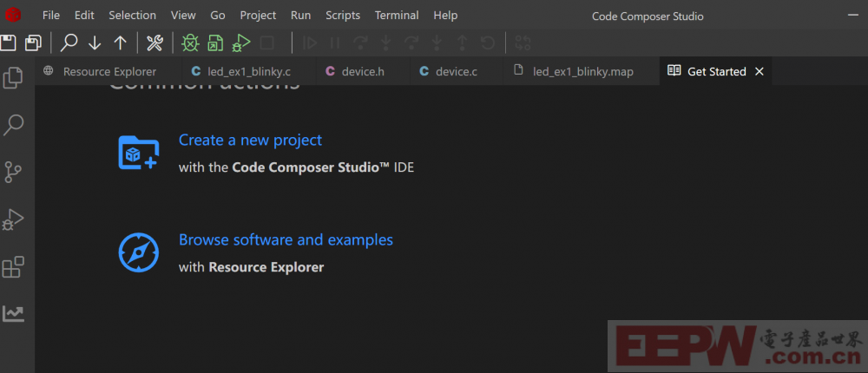Close the Get Started tab
This screenshot has width=868, height=373.
pos(759,71)
